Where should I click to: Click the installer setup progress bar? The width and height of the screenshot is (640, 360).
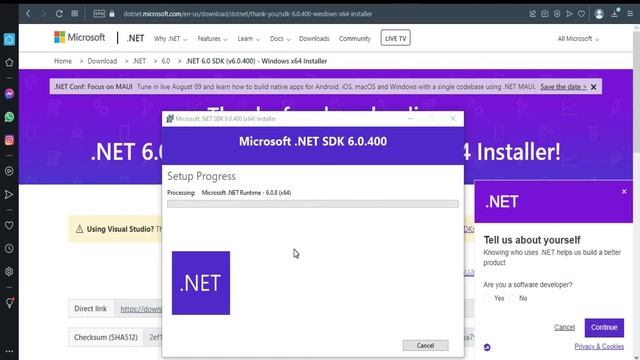click(x=313, y=204)
